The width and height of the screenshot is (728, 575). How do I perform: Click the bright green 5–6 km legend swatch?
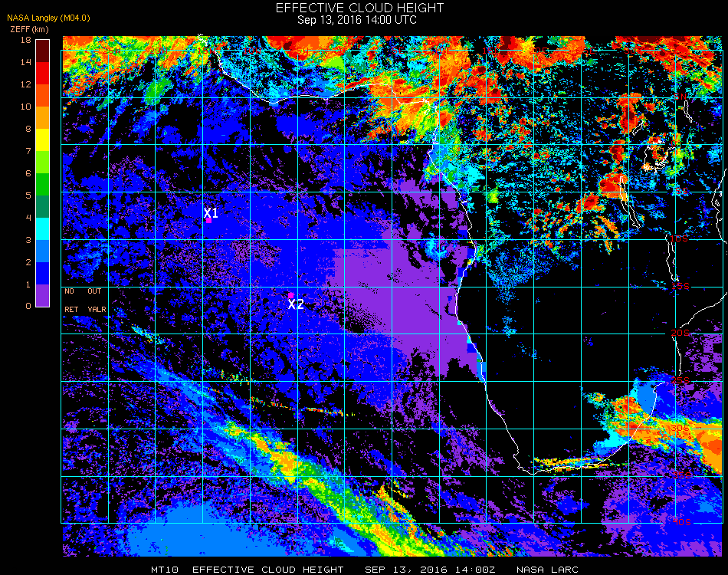[x=42, y=185]
